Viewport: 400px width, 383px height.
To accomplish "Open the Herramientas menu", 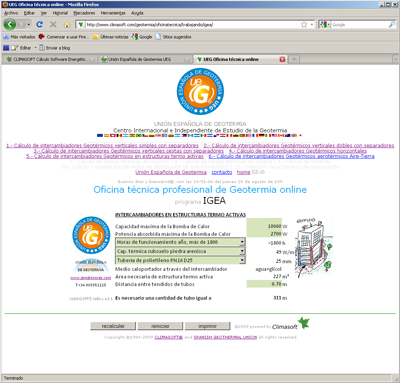I will point(113,13).
